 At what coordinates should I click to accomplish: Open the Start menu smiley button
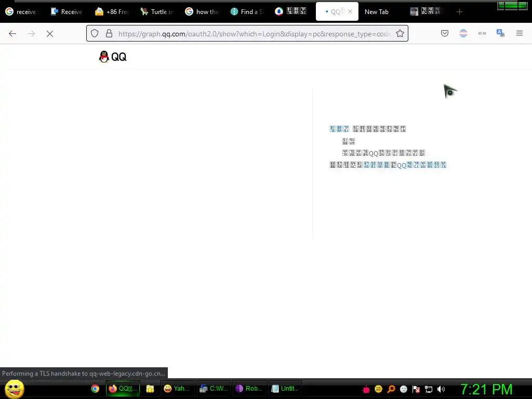15,389
